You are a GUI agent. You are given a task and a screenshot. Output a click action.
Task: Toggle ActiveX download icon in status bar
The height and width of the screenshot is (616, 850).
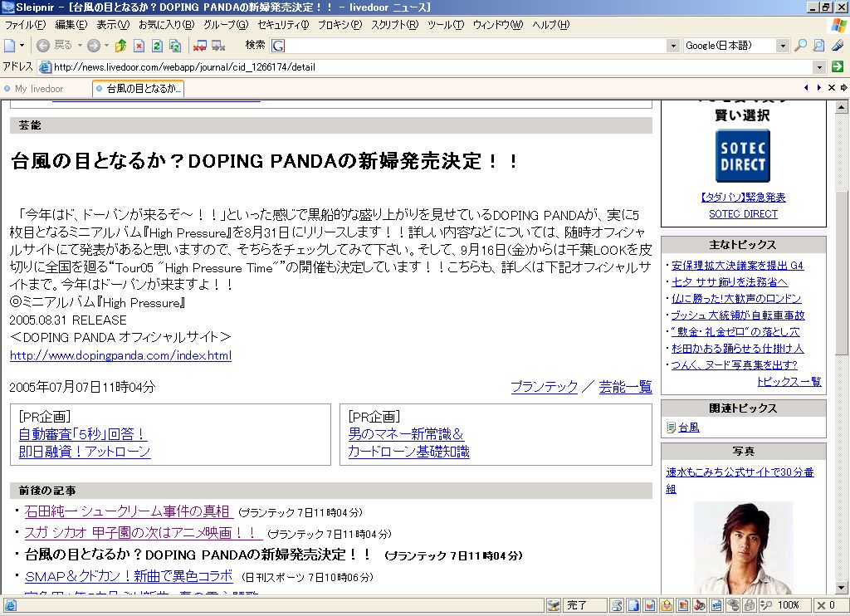click(x=667, y=605)
